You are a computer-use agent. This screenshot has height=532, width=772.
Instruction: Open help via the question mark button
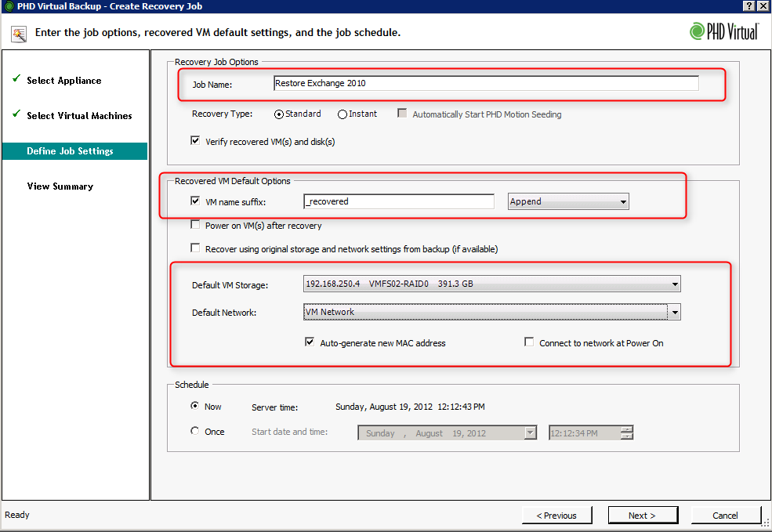pos(748,6)
